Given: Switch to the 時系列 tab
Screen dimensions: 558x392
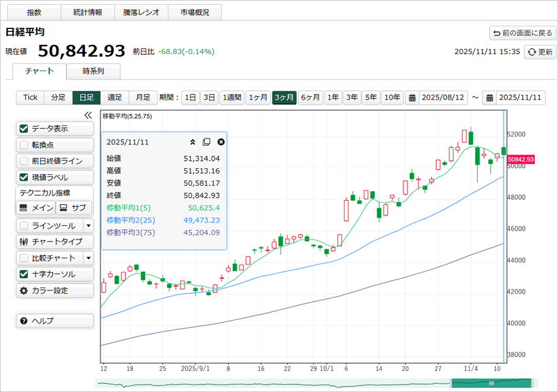Looking at the screenshot, I should click(x=93, y=71).
